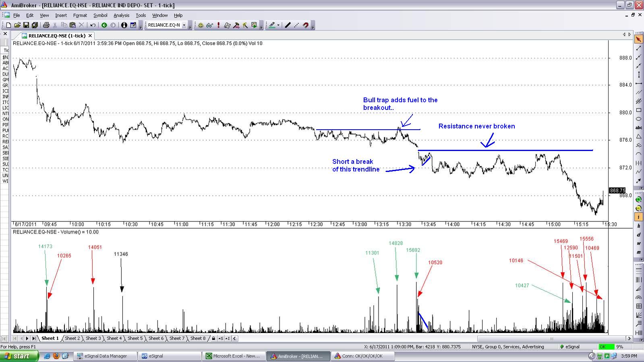The image size is (644, 362).
Task: Switch to the Sheet 8 tab
Action: [x=198, y=338]
